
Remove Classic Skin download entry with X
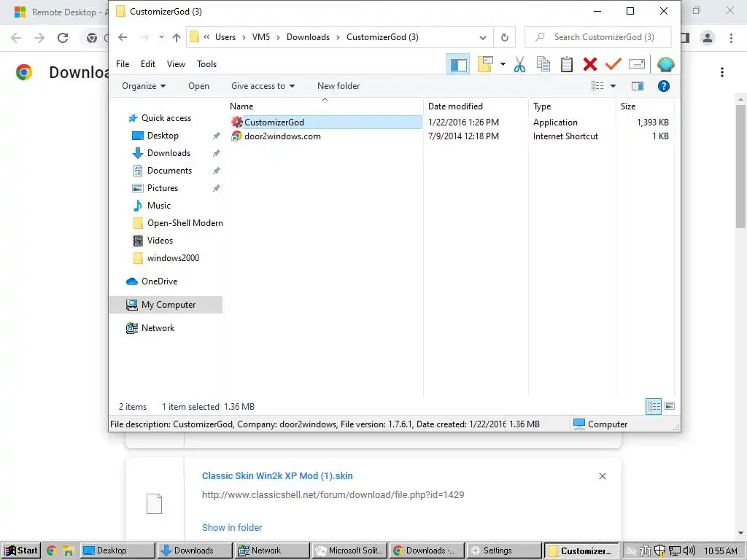point(602,476)
